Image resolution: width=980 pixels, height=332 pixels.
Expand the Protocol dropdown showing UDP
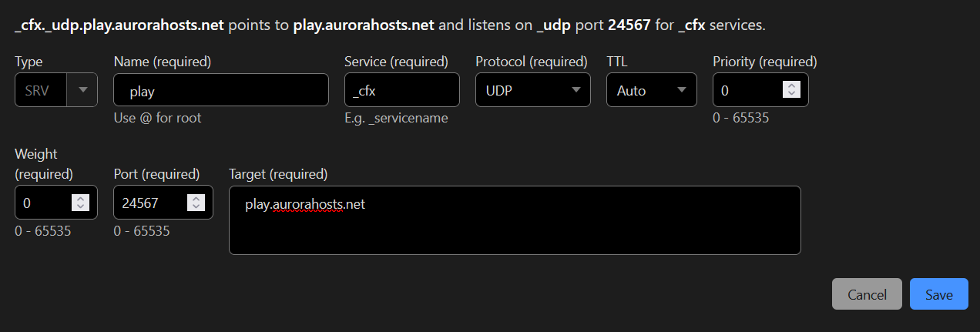(532, 90)
